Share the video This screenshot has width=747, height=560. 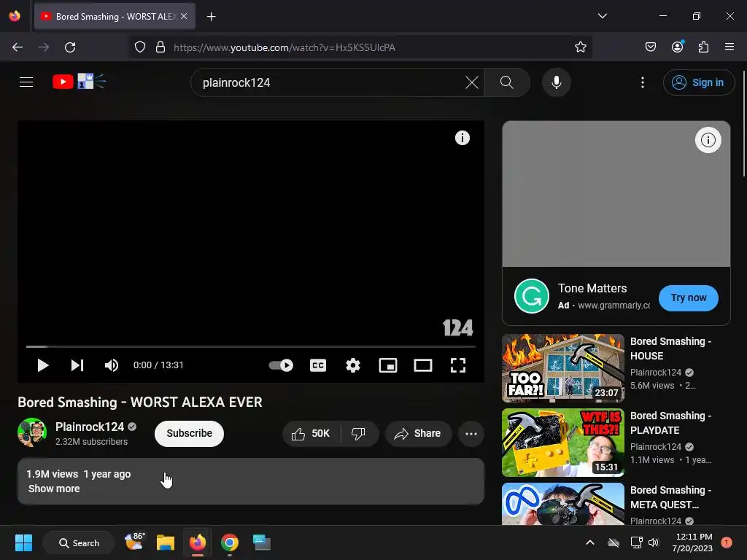click(418, 433)
